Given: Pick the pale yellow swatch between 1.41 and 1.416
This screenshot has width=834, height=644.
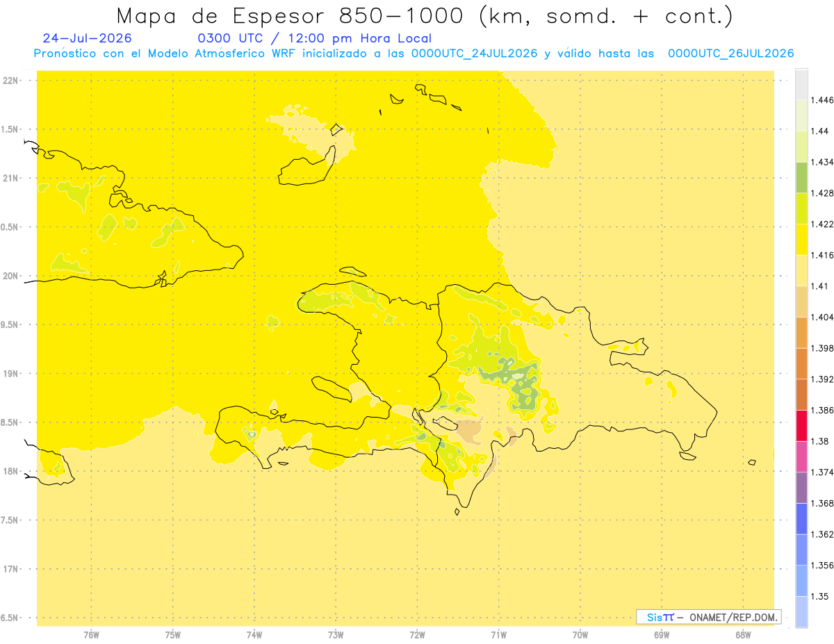Looking at the screenshot, I should [x=801, y=270].
